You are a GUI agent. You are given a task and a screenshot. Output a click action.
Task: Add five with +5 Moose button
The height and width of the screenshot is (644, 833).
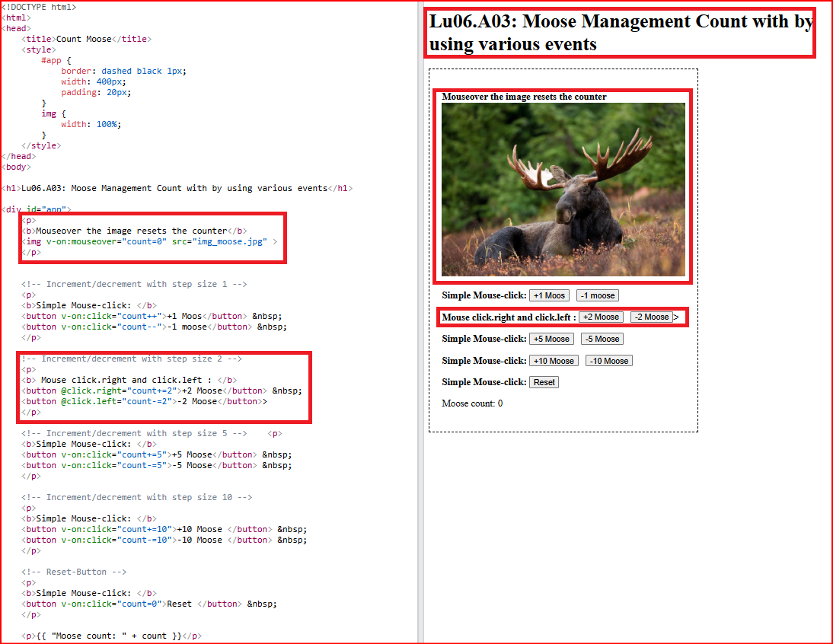click(x=551, y=339)
